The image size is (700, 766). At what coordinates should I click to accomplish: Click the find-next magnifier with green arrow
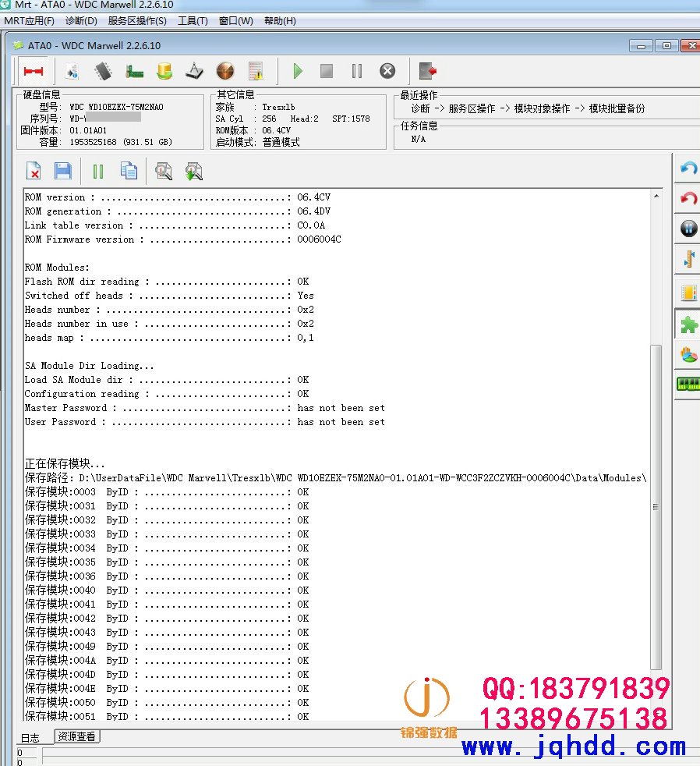(x=194, y=172)
